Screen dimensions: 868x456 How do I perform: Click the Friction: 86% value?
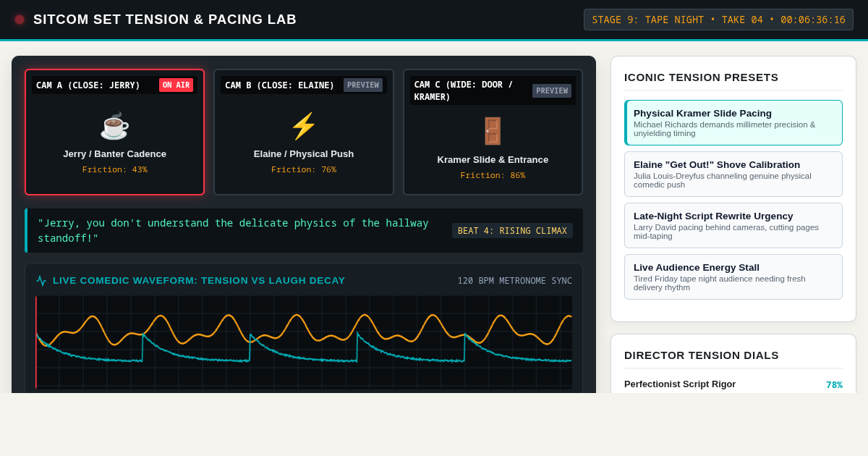(493, 175)
